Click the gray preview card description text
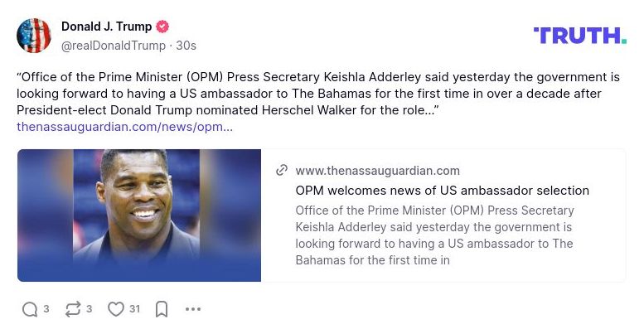Viewport: 644px width, 334px height. pos(435,235)
